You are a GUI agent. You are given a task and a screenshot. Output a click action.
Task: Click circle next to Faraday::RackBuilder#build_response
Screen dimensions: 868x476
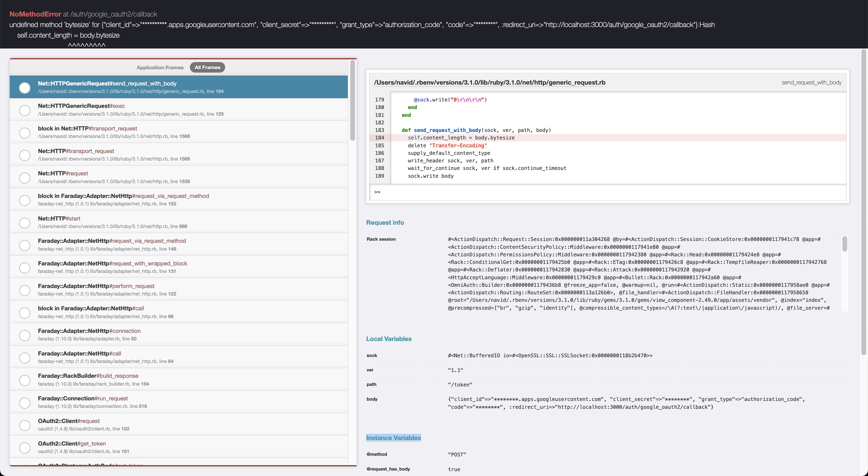[25, 380]
